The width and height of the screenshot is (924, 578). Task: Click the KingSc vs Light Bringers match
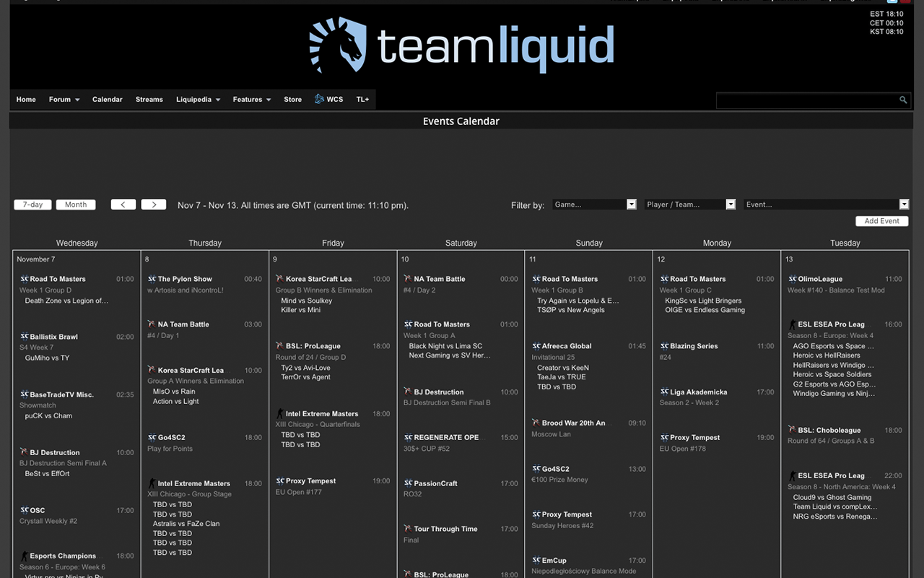[x=703, y=301]
